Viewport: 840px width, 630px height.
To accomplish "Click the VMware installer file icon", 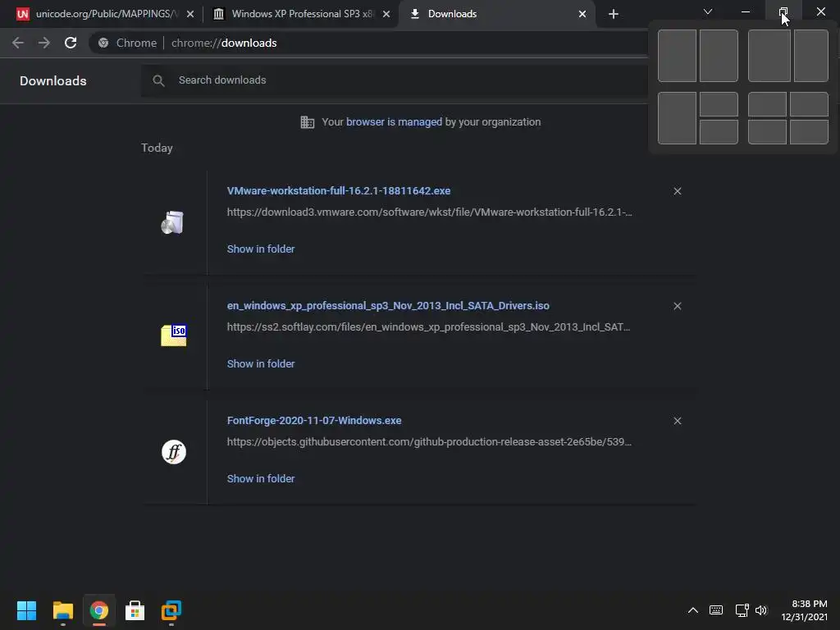I will pos(173,222).
